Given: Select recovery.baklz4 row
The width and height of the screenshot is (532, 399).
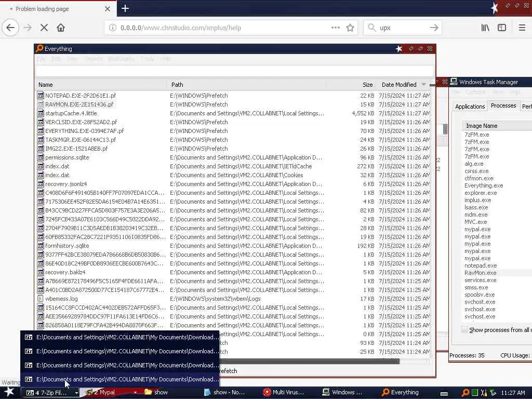Looking at the screenshot, I should point(233,272).
